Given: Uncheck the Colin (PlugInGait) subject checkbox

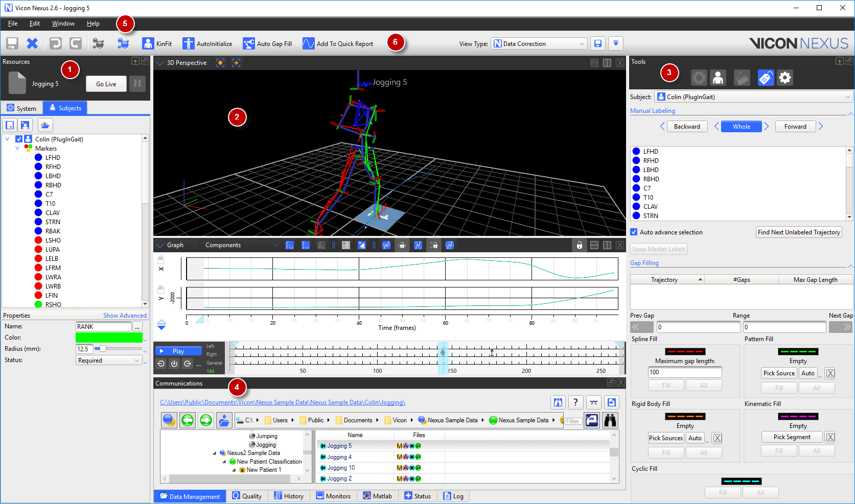Looking at the screenshot, I should [x=19, y=139].
